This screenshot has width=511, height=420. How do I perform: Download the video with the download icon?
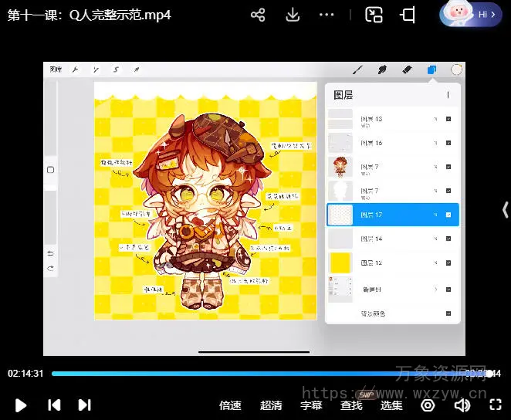293,15
